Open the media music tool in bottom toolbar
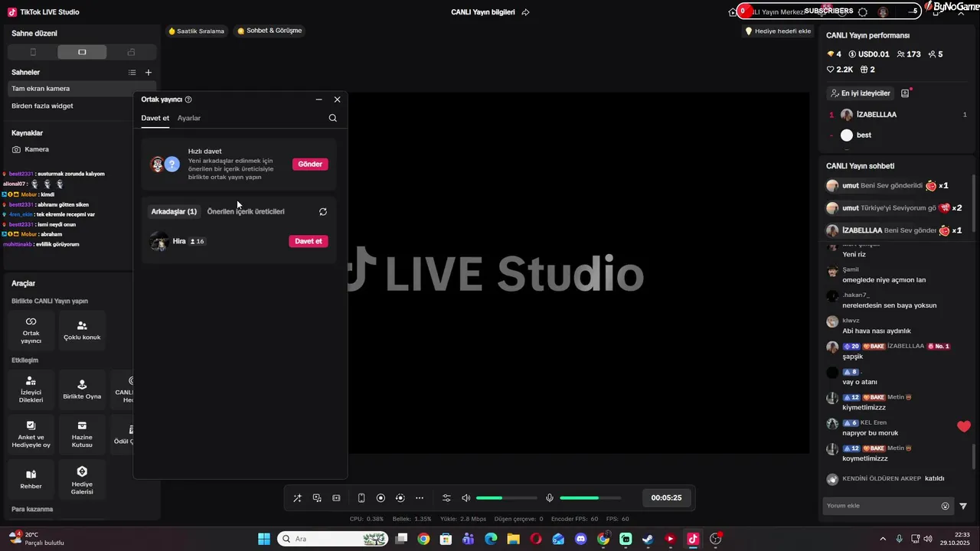This screenshot has height=551, width=980. pyautogui.click(x=317, y=498)
